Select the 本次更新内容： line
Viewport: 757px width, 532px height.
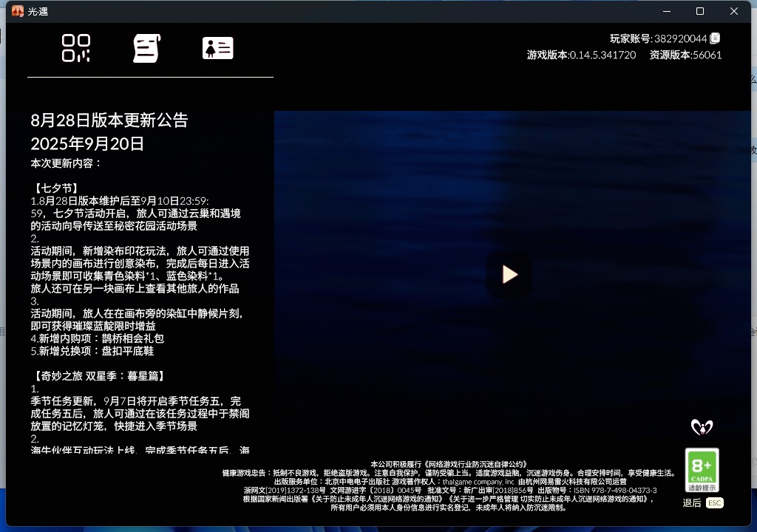(x=66, y=163)
